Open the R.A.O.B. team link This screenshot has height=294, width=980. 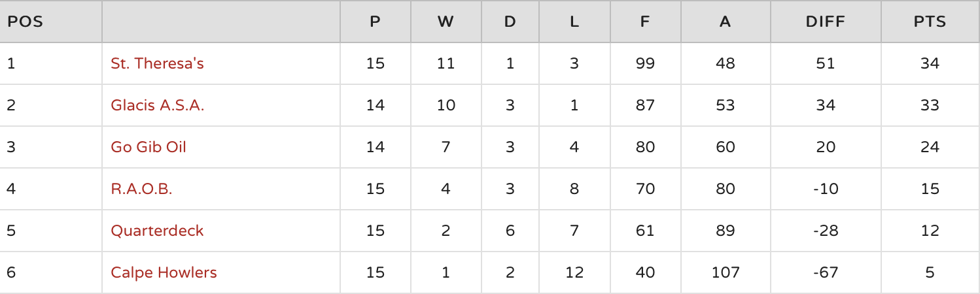click(x=141, y=189)
